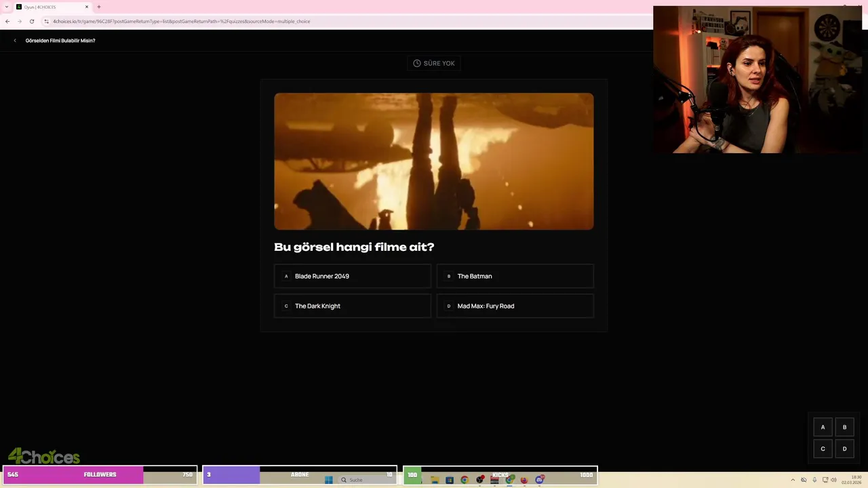This screenshot has height=488, width=868.
Task: Show hidden system tray icons
Action: tap(793, 480)
